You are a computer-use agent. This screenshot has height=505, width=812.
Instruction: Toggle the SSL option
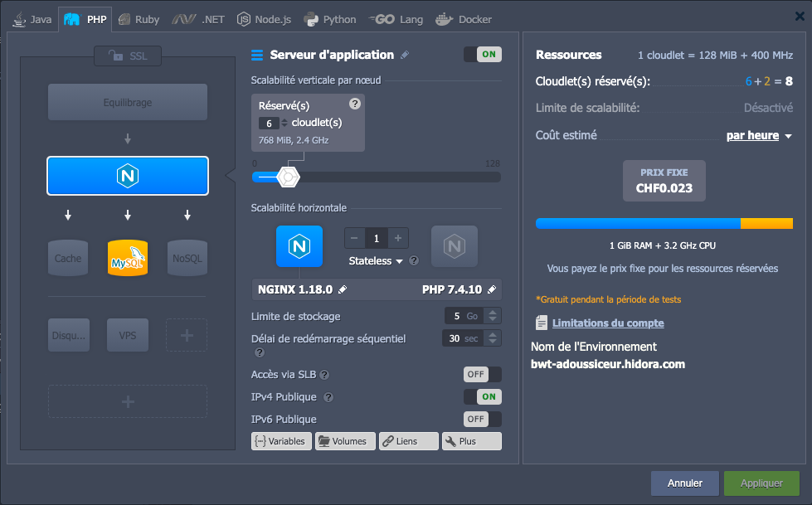(x=128, y=56)
